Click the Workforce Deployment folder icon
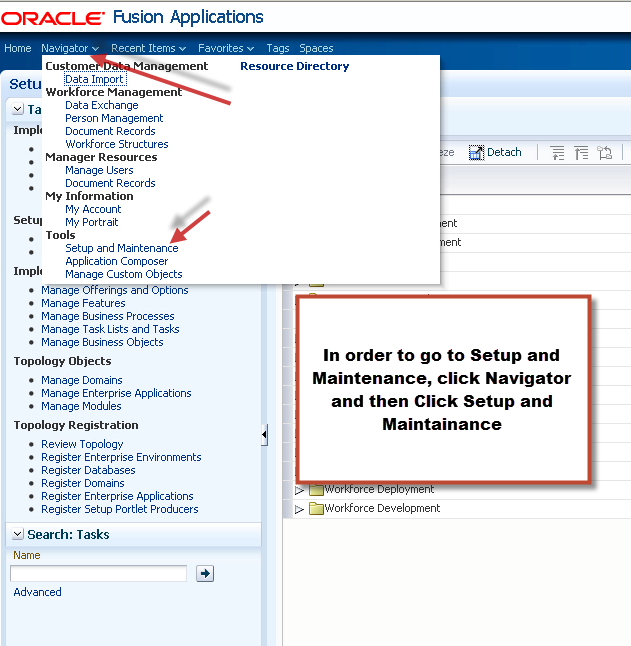This screenshot has height=646, width=631. point(316,489)
